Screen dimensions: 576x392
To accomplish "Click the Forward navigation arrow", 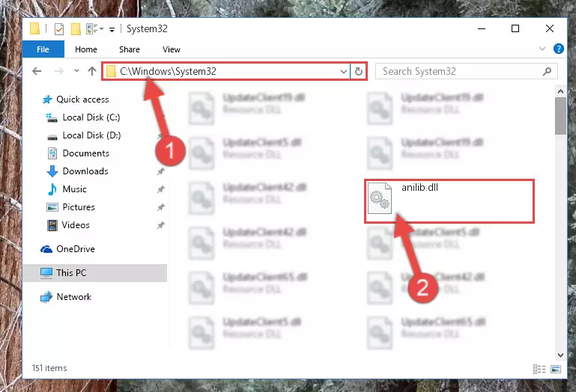I will coord(58,71).
